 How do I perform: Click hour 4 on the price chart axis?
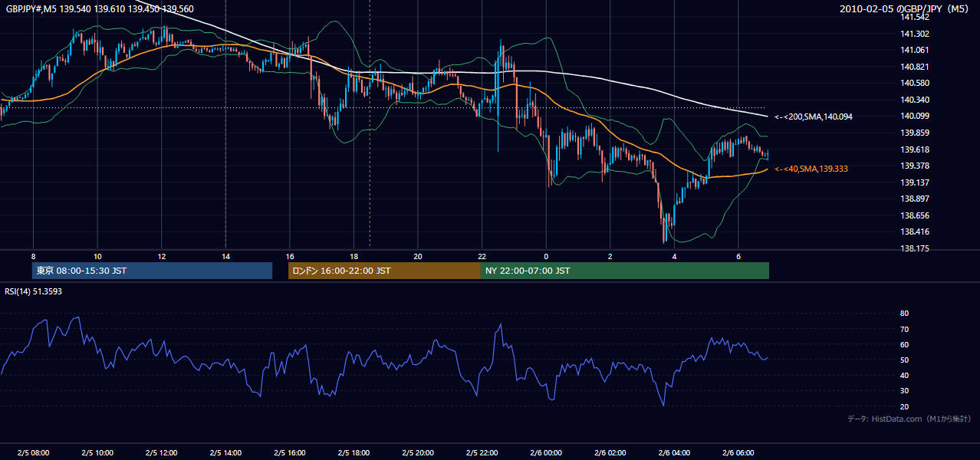point(674,256)
